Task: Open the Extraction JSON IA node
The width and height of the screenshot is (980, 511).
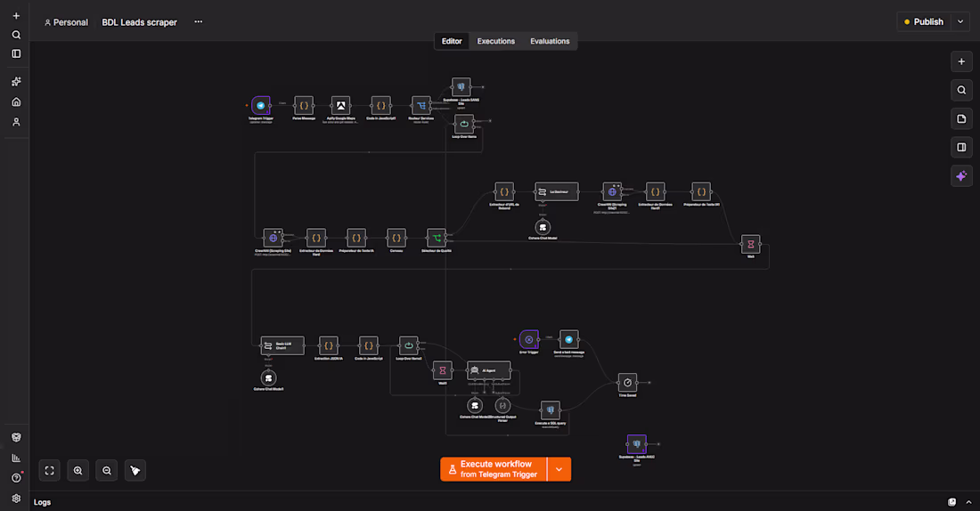Action: 328,345
